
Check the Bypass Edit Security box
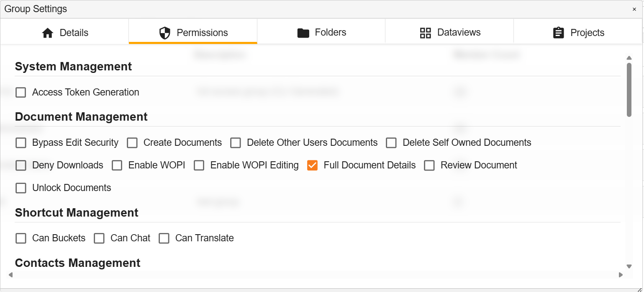click(x=21, y=142)
